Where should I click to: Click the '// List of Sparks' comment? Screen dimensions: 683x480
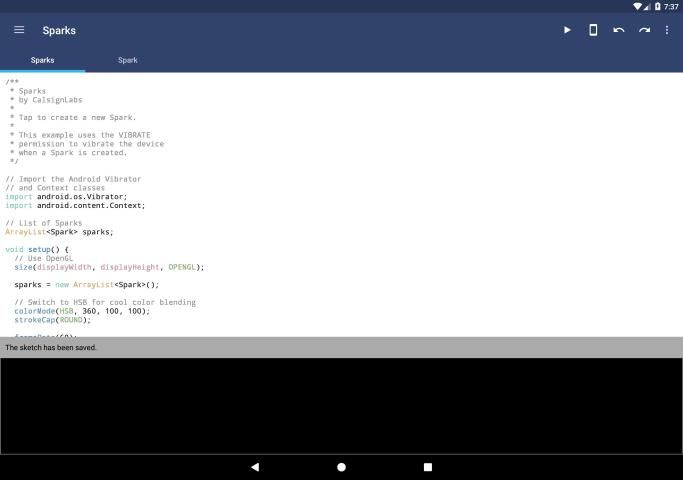(44, 223)
